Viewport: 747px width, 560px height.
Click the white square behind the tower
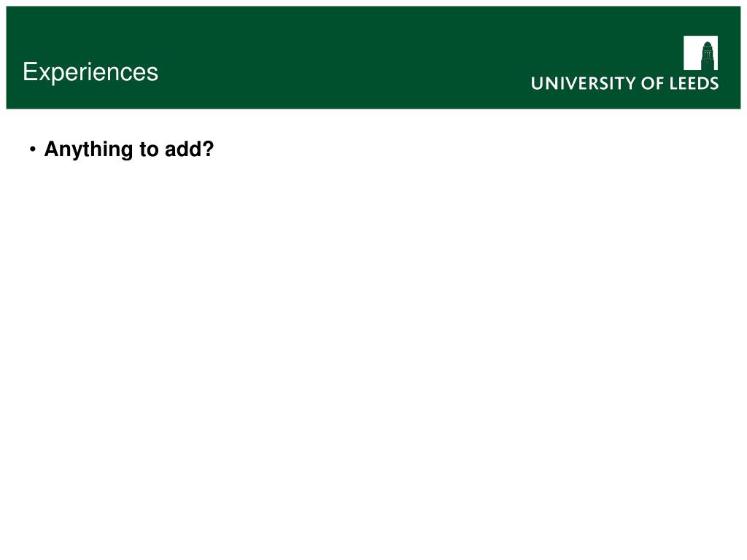pos(692,52)
